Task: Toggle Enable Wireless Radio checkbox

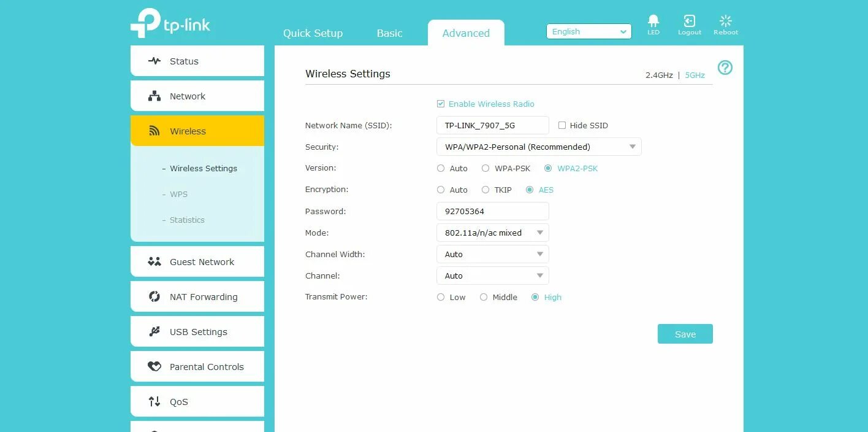Action: [x=441, y=104]
